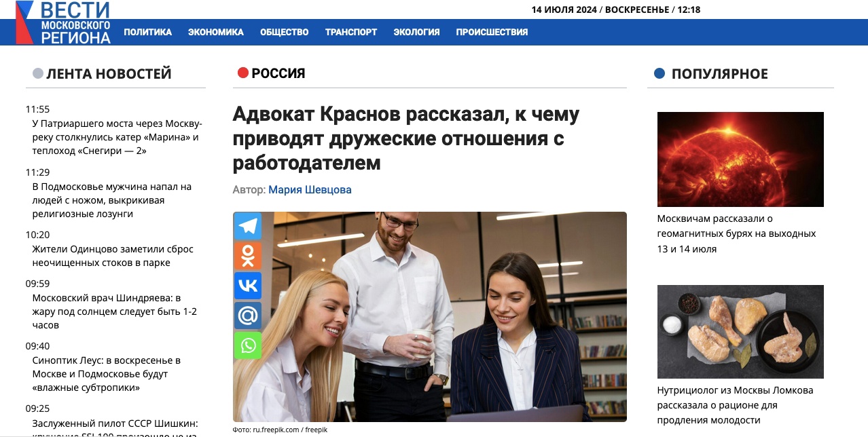Viewport: 868px width, 437px height.
Task: Go to the Общество section
Action: coord(285,32)
